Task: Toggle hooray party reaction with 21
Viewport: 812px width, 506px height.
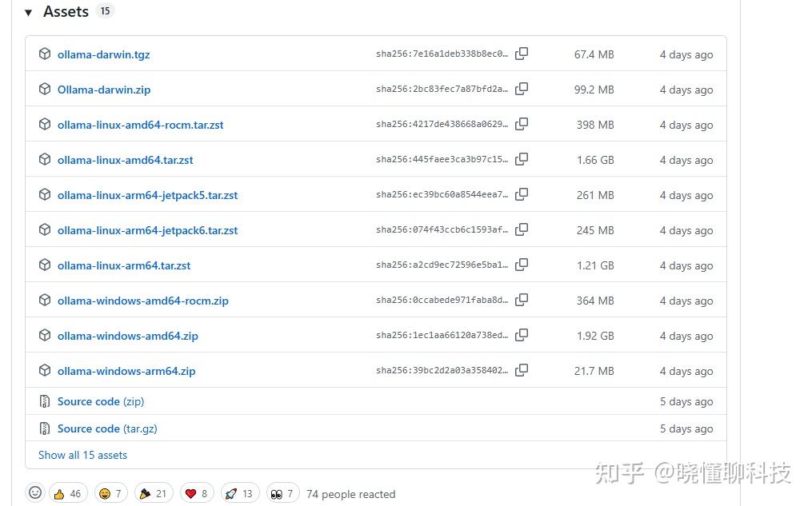Action: (154, 493)
